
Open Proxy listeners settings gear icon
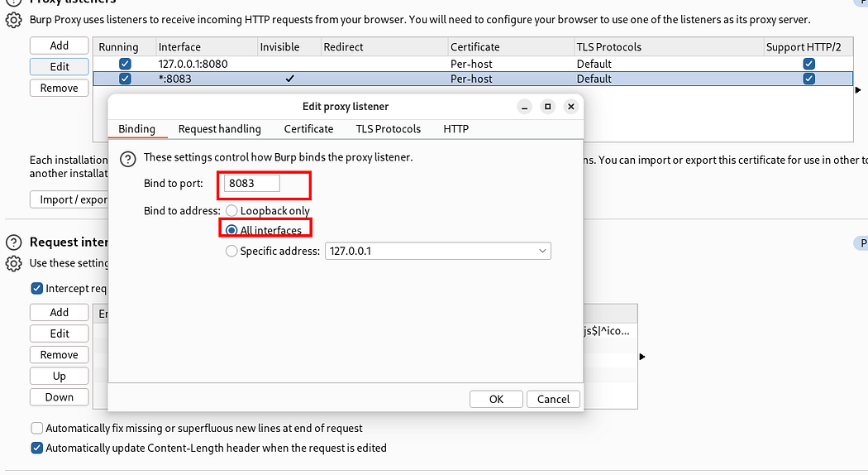[x=13, y=20]
